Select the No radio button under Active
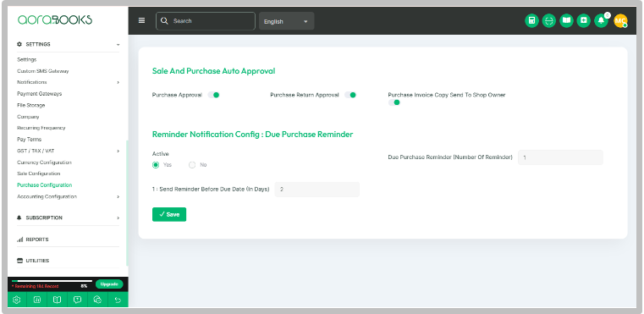This screenshot has width=644, height=314. pyautogui.click(x=192, y=165)
